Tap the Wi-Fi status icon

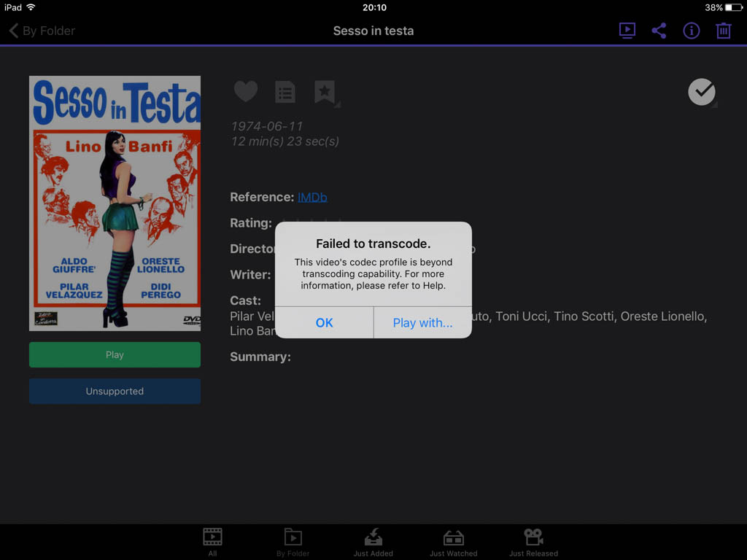(31, 7)
